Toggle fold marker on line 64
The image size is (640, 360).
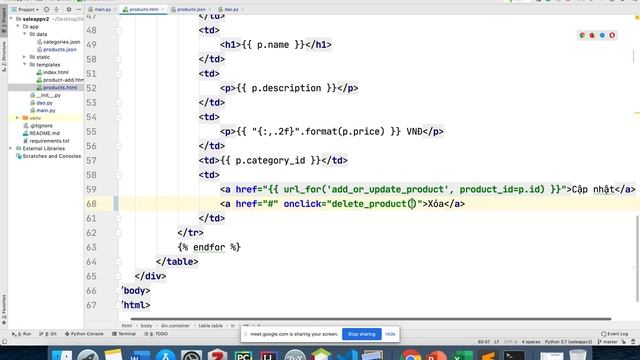point(118,262)
